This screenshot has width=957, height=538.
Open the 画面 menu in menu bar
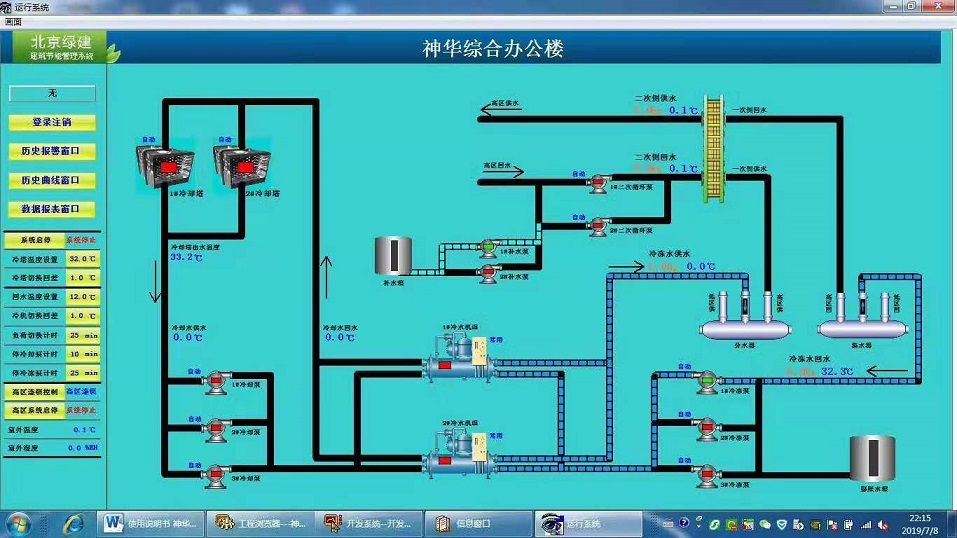pos(12,21)
